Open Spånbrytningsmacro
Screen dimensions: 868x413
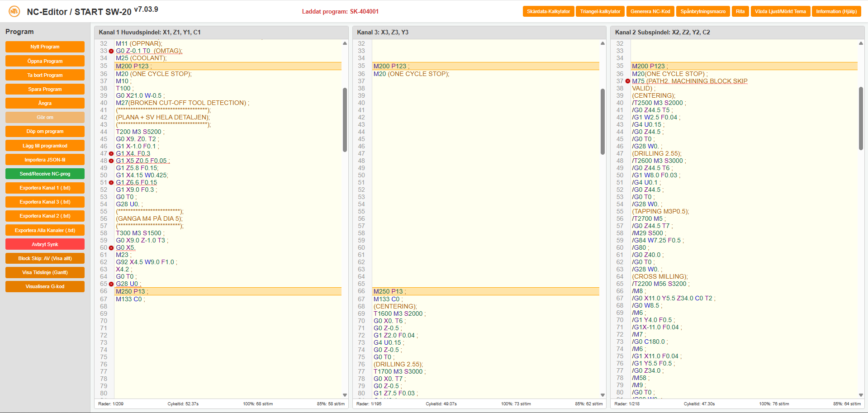click(703, 11)
